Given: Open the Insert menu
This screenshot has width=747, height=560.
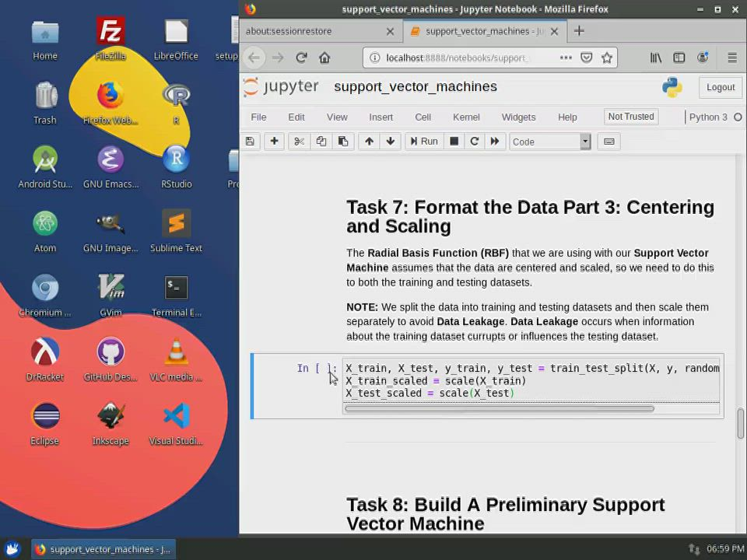Looking at the screenshot, I should [381, 117].
